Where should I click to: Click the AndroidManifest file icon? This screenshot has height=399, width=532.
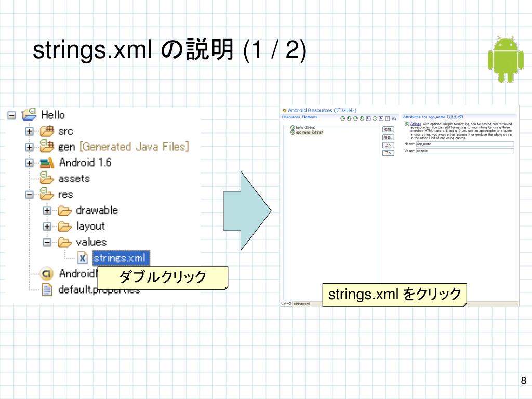pyautogui.click(x=47, y=273)
